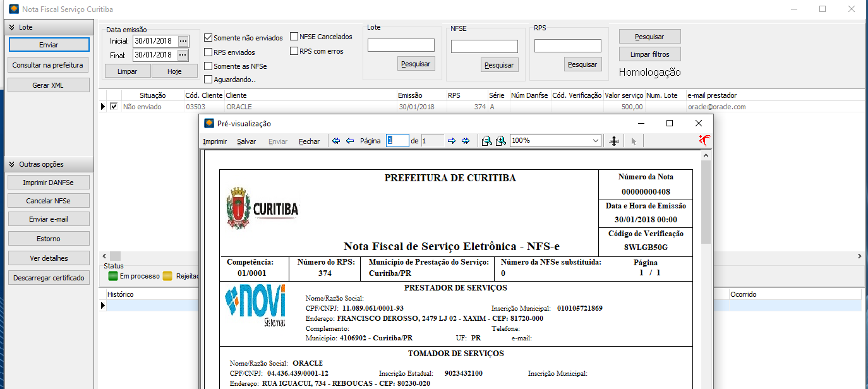Click Pesquisar under Lote field
This screenshot has width=868, height=389.
(416, 64)
